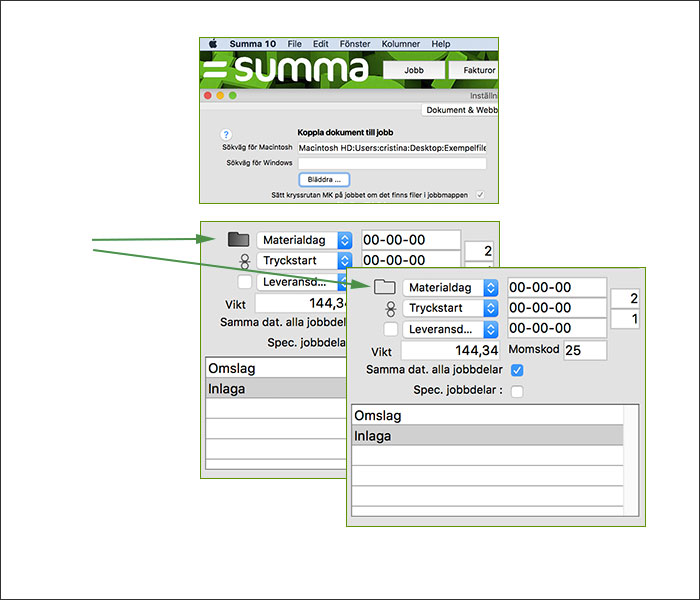This screenshot has width=700, height=600.
Task: Open Tryckstart dropdown in back panel
Action: coord(304,260)
